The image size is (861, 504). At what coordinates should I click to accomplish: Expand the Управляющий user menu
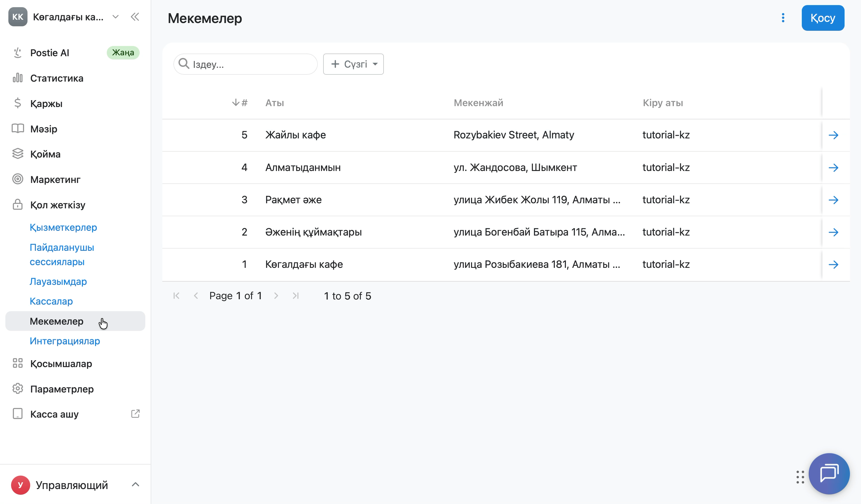pyautogui.click(x=75, y=485)
